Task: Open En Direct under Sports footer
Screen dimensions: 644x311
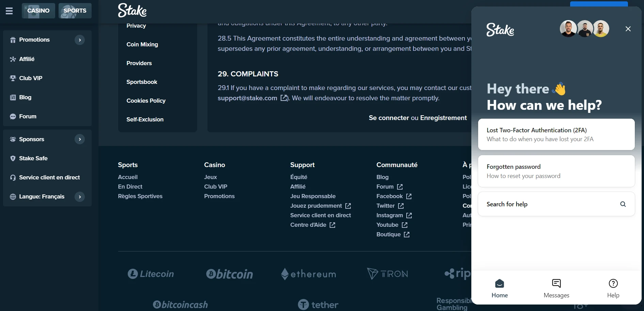Action: [130, 187]
